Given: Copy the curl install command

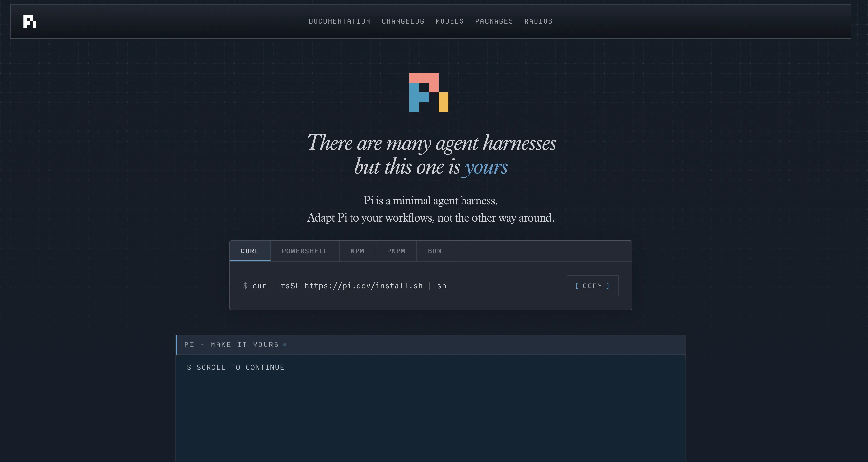Looking at the screenshot, I should [593, 286].
